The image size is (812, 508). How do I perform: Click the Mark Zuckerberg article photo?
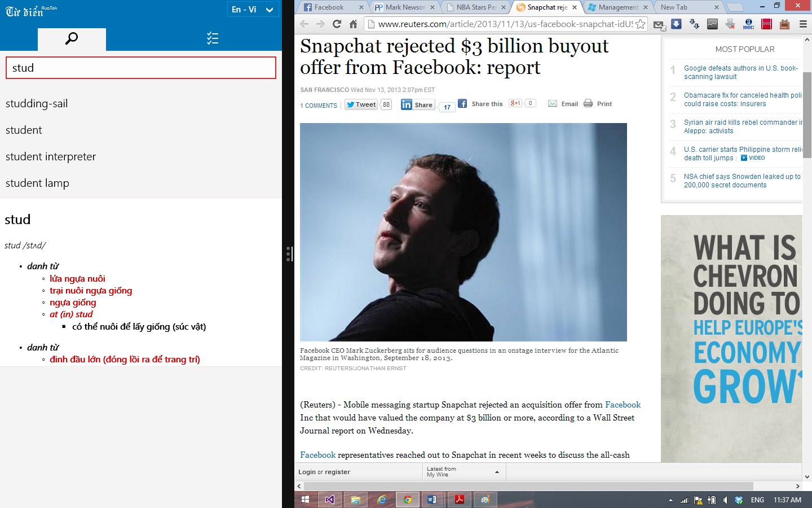pos(464,232)
